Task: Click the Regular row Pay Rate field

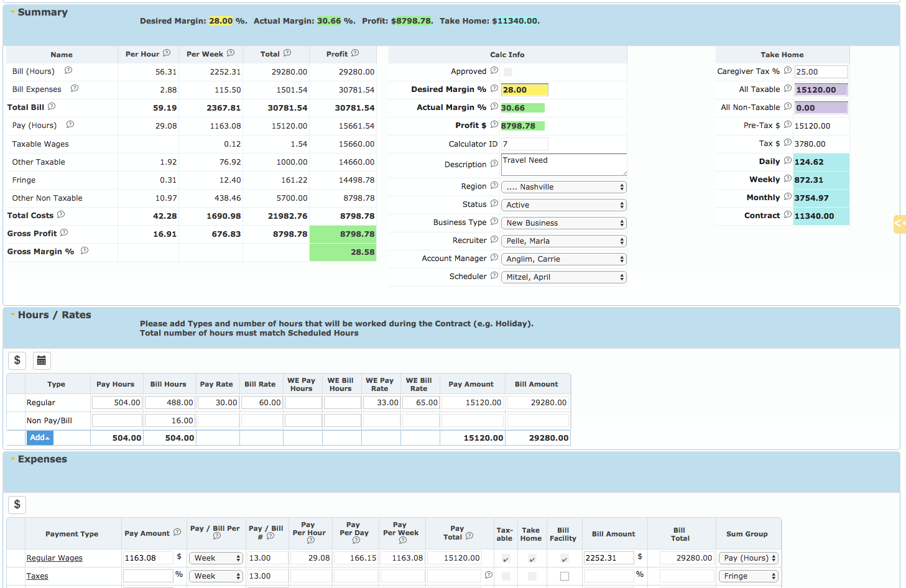Action: [218, 403]
